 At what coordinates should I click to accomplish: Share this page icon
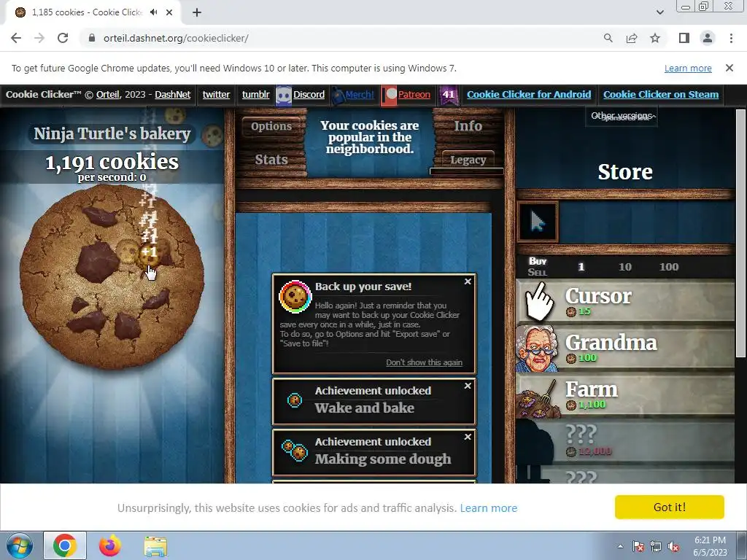click(632, 38)
